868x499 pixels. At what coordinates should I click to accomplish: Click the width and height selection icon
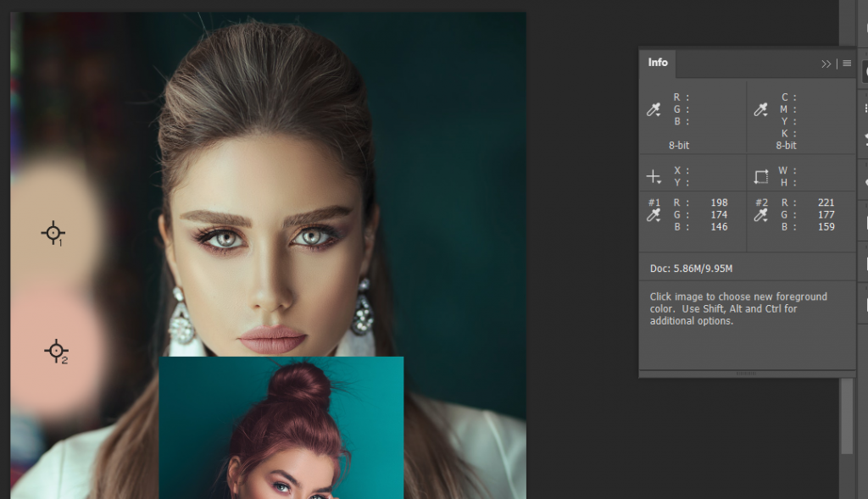coord(761,177)
